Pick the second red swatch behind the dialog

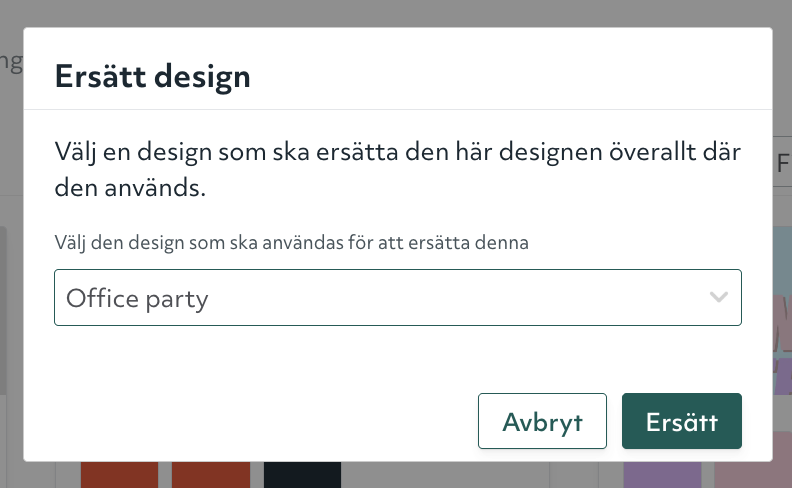coord(210,475)
